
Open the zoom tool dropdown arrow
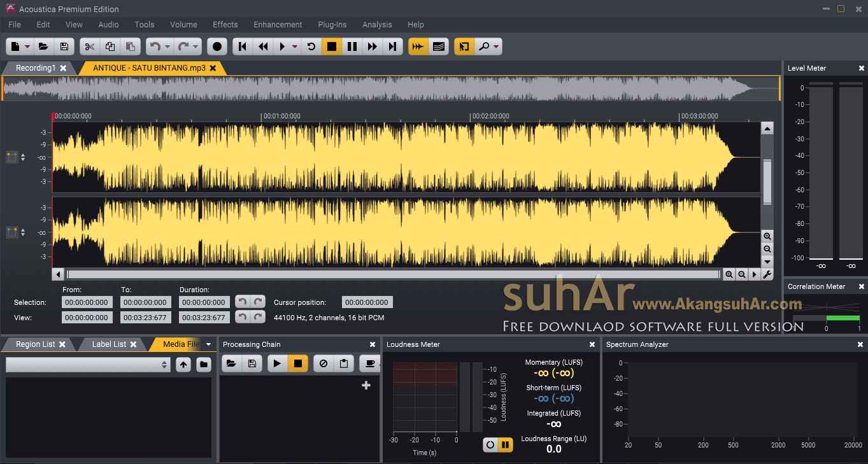click(497, 46)
